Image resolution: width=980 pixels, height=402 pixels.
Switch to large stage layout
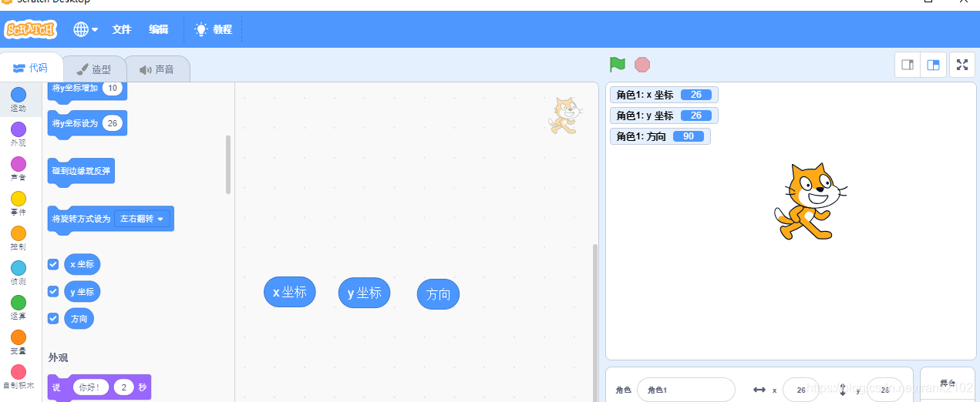pos(933,65)
